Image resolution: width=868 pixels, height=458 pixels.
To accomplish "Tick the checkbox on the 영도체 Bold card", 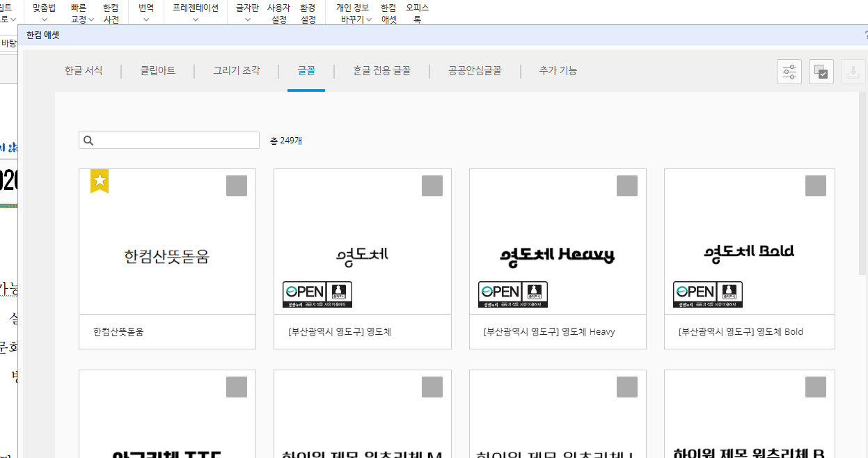I will click(x=816, y=186).
